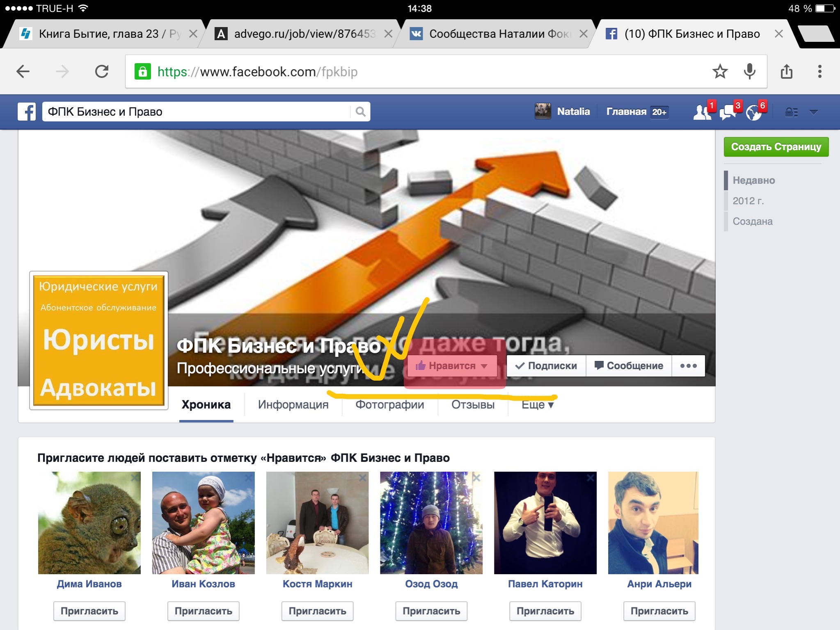Invite Озод Озод with Пригласить

coord(431,611)
